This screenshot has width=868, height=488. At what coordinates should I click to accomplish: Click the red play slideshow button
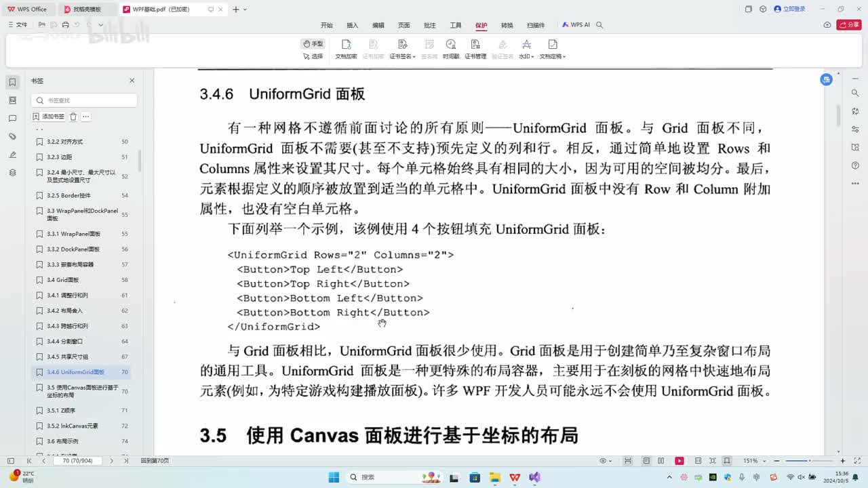[679, 461]
